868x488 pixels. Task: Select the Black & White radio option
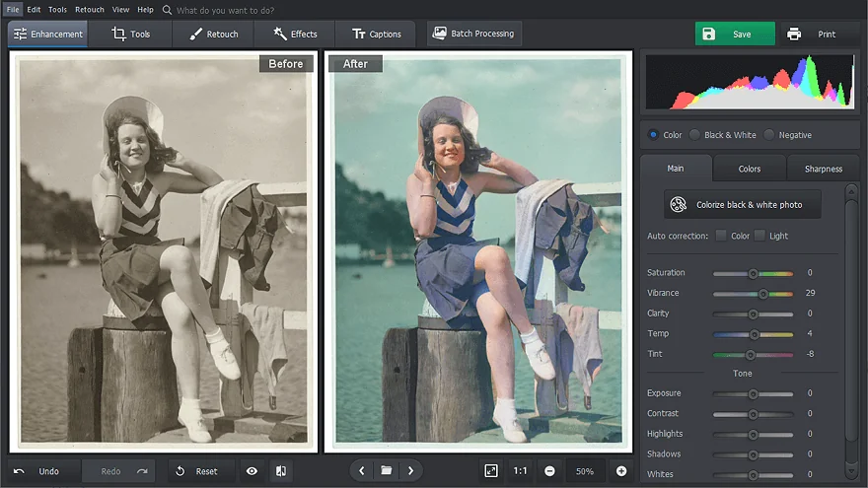pos(694,135)
